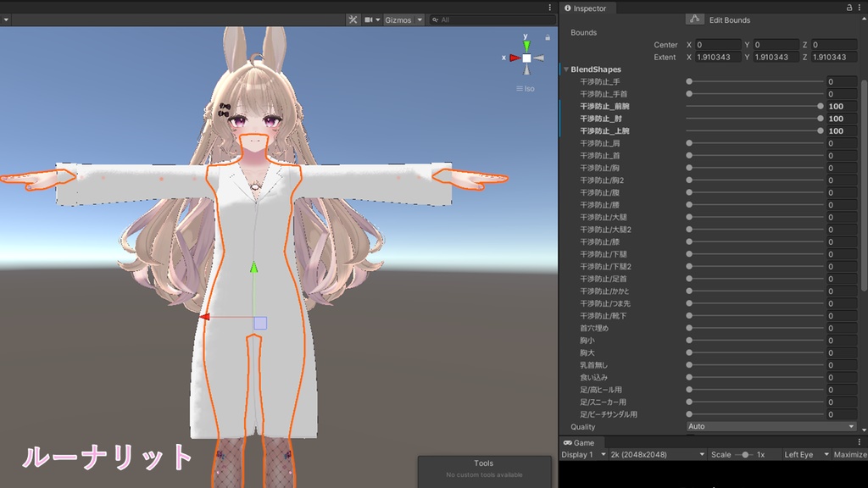The image size is (868, 488).
Task: Click the 乳首無し label
Action: click(x=593, y=365)
